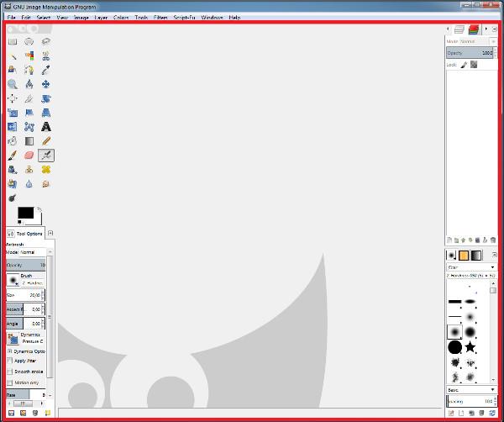Screen dimensions: 504x422
Task: Select the Rotate tool
Action: 46,98
